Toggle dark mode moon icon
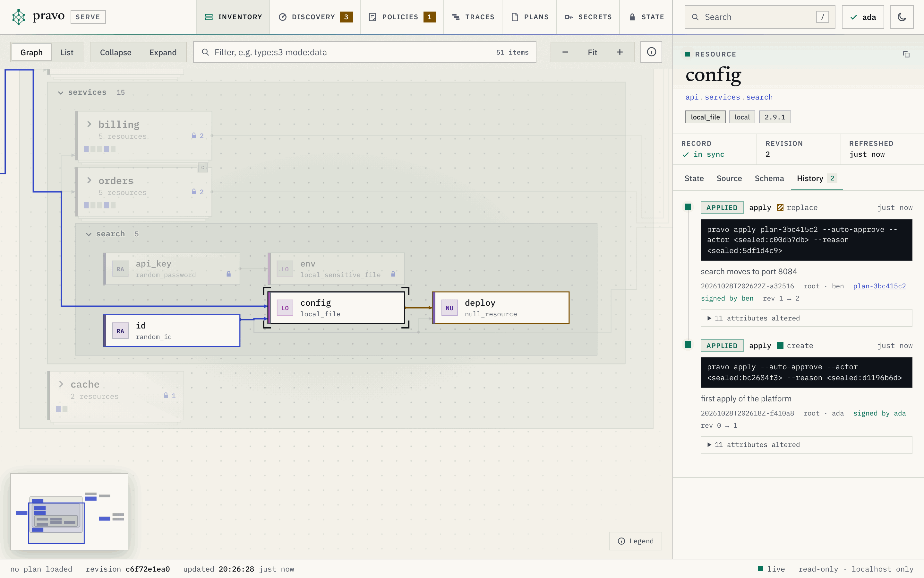 [902, 17]
